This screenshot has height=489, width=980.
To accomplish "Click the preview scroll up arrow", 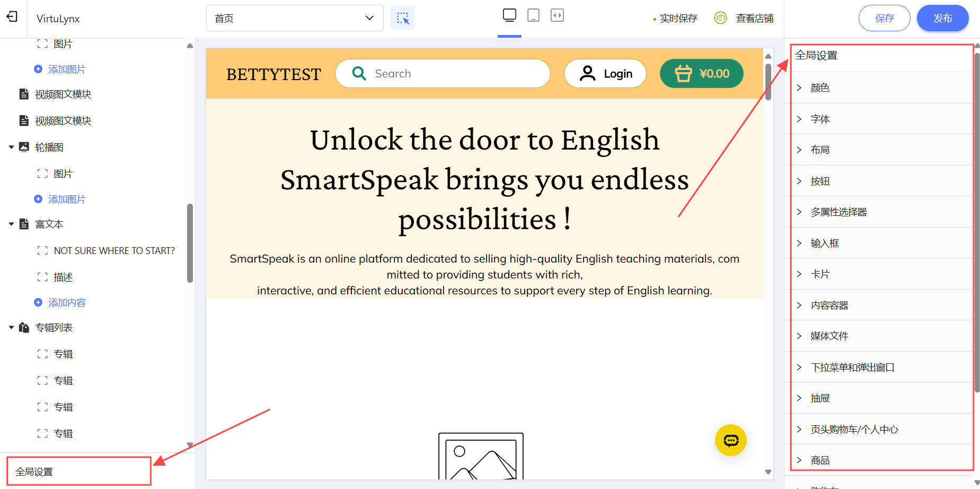I will coord(768,56).
